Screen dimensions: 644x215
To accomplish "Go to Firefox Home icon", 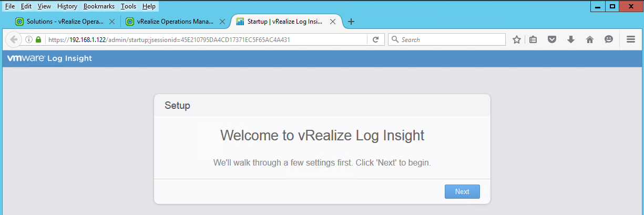I will pyautogui.click(x=590, y=39).
